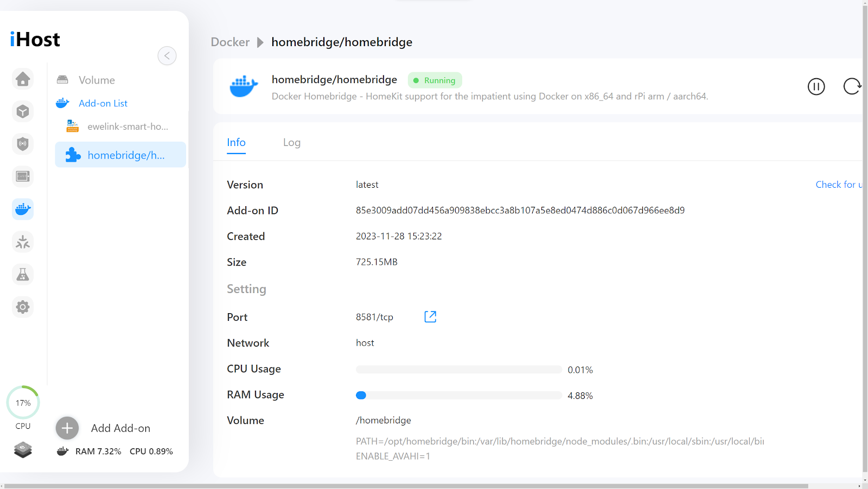This screenshot has height=489, width=868.
Task: Click the host network value
Action: [x=365, y=343]
